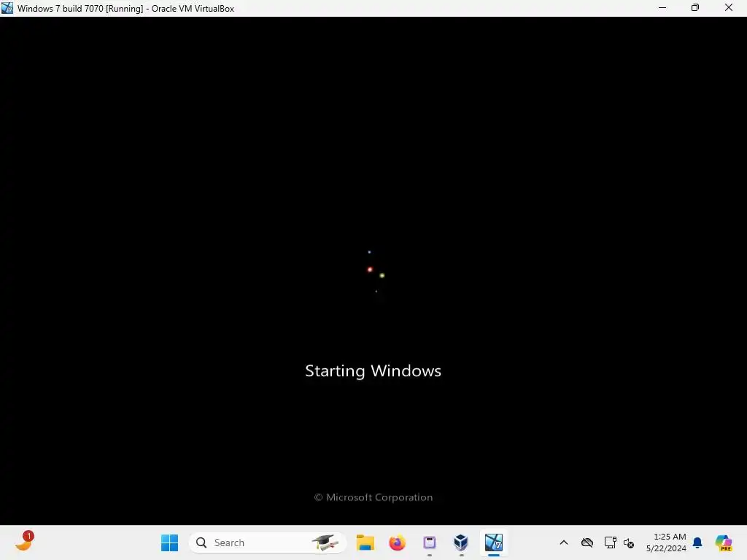Click the taskbar Search box

coord(267,542)
